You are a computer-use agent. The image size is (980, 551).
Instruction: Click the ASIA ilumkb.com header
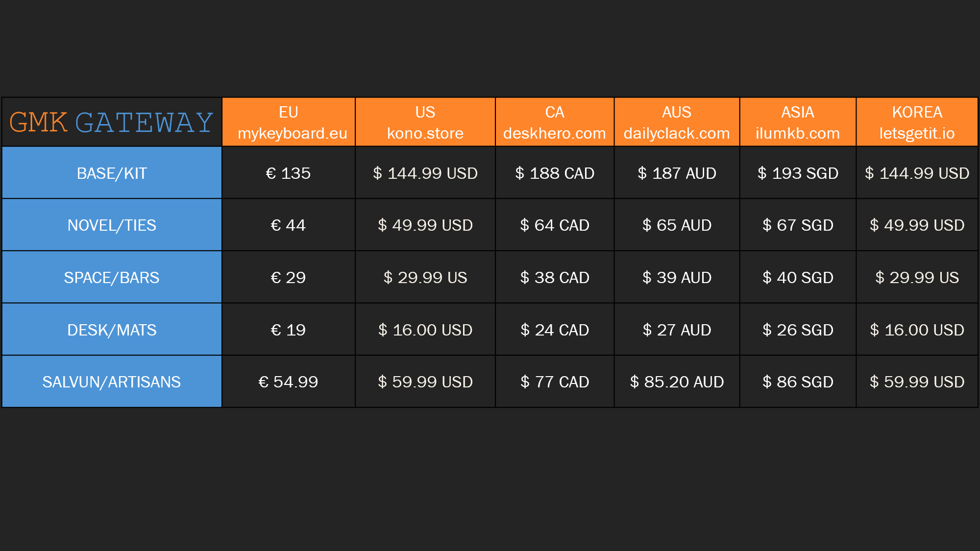(797, 122)
